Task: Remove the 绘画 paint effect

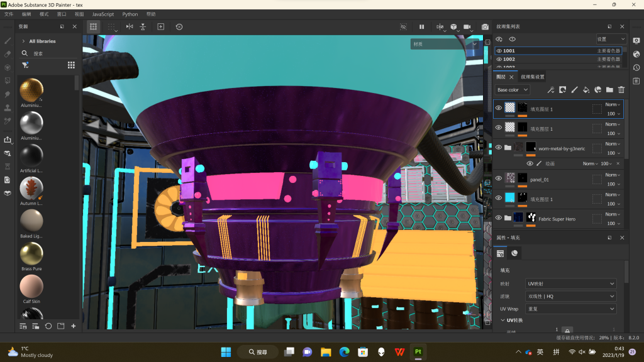Action: point(618,163)
